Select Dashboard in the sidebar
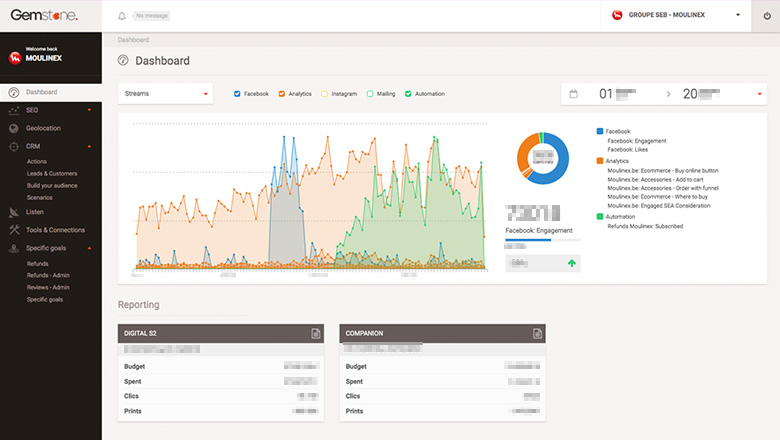780x440 pixels. tap(51, 92)
